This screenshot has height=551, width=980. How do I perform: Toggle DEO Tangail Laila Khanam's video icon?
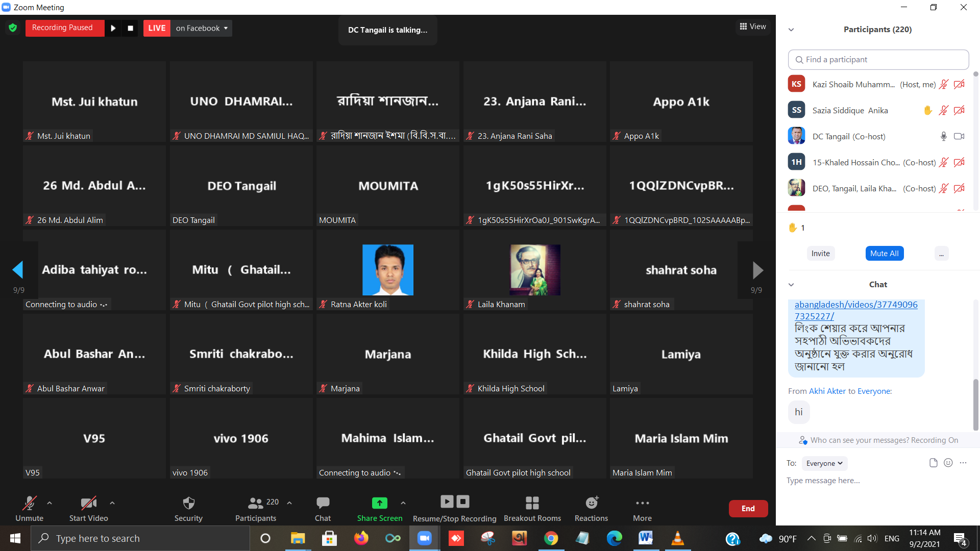point(960,188)
